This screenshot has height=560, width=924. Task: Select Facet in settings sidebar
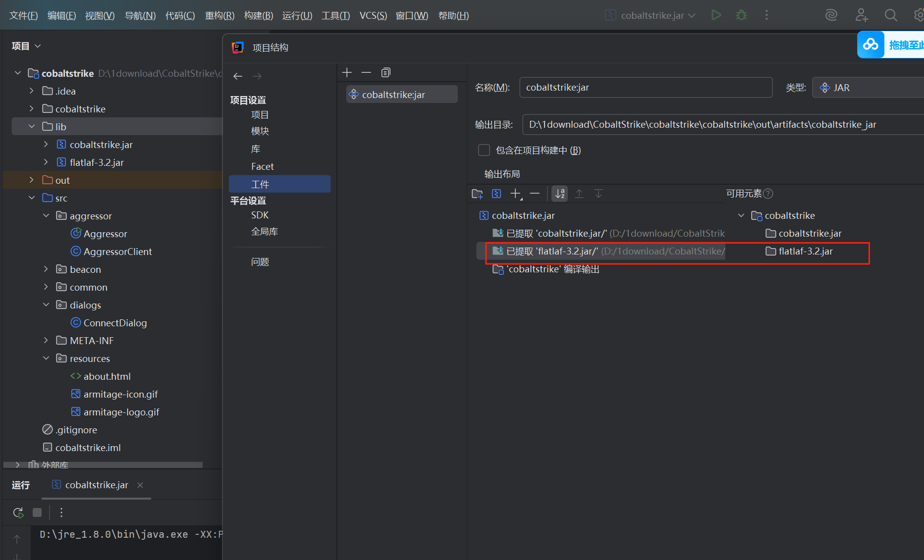pyautogui.click(x=262, y=166)
